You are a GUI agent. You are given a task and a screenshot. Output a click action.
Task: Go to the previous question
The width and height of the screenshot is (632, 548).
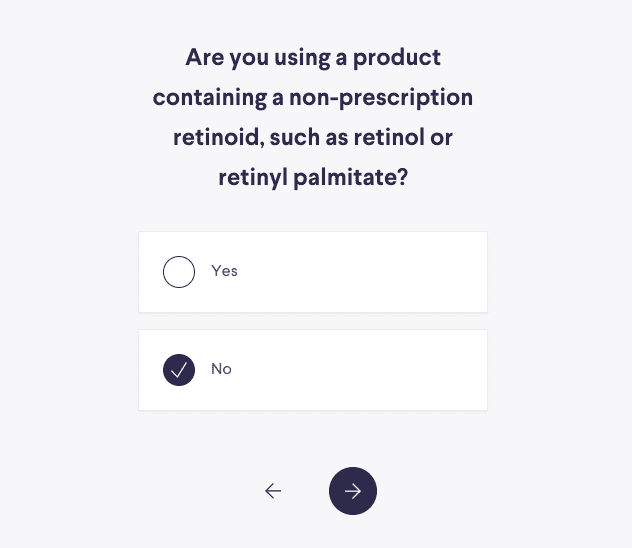pyautogui.click(x=273, y=491)
